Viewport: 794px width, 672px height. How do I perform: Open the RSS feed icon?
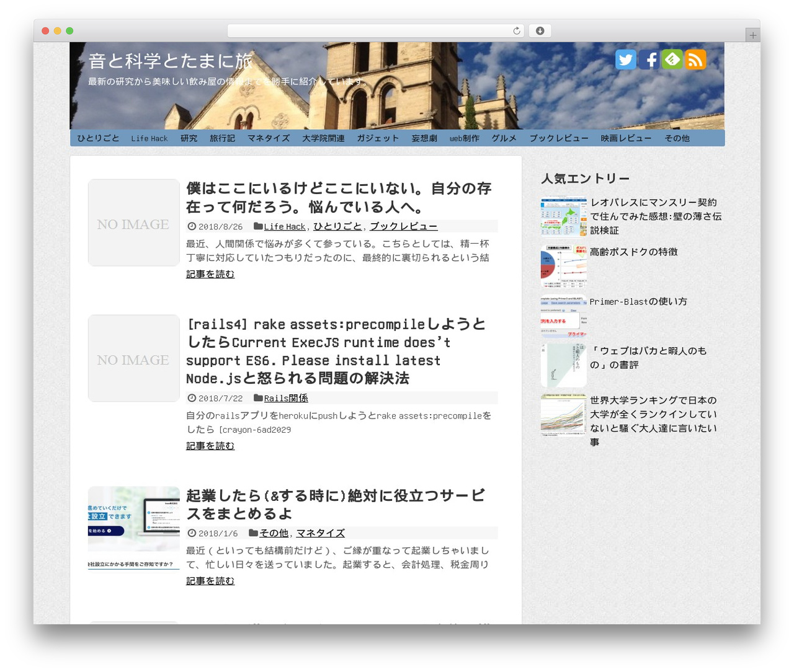click(695, 60)
